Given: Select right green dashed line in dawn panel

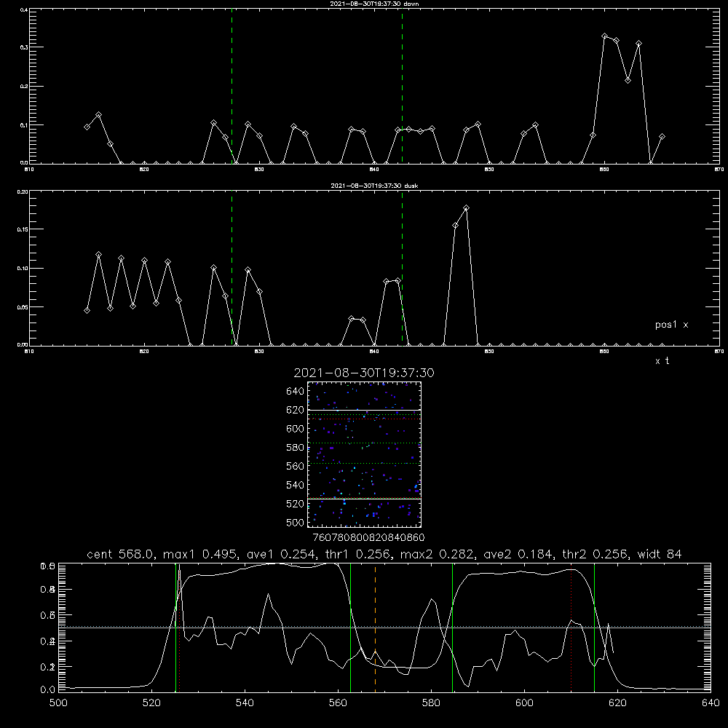Looking at the screenshot, I should tap(402, 86).
